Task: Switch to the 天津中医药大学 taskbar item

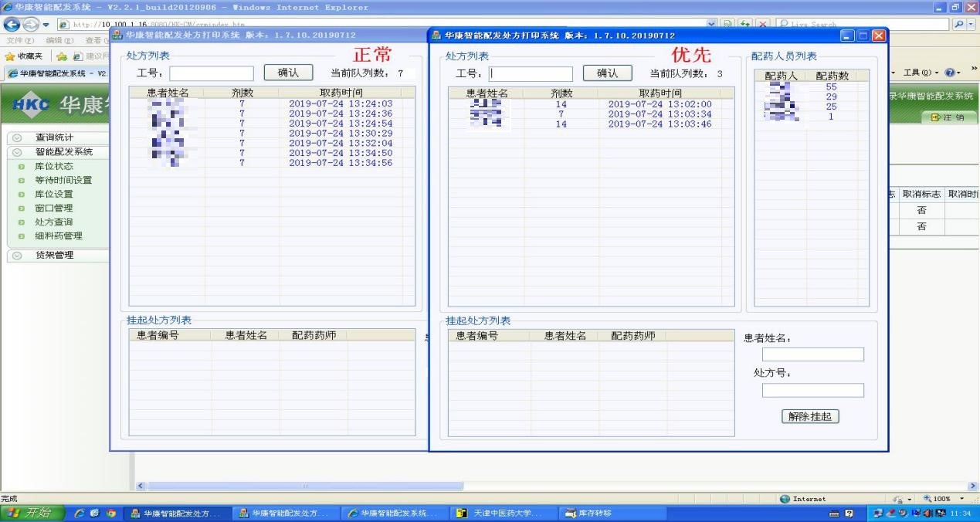Action: click(504, 513)
